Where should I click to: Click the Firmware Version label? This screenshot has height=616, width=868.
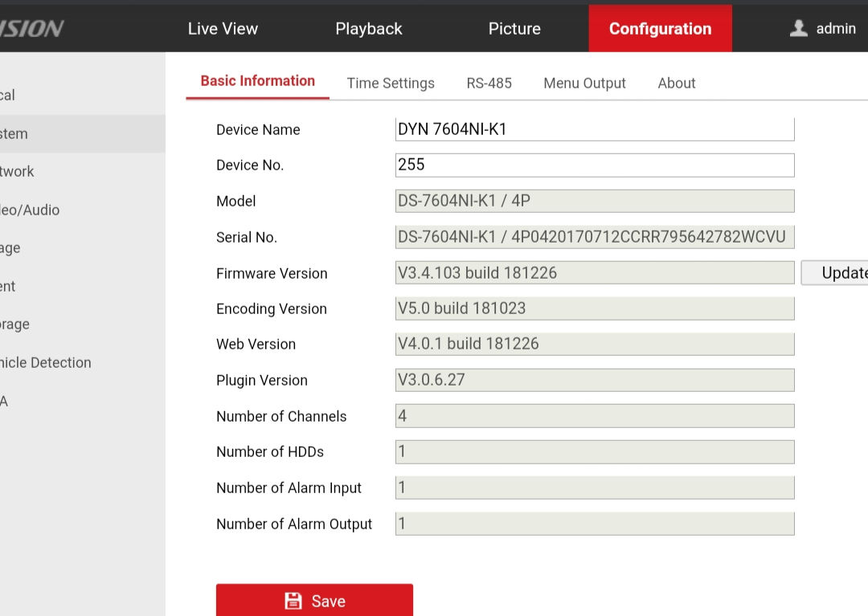click(x=272, y=274)
